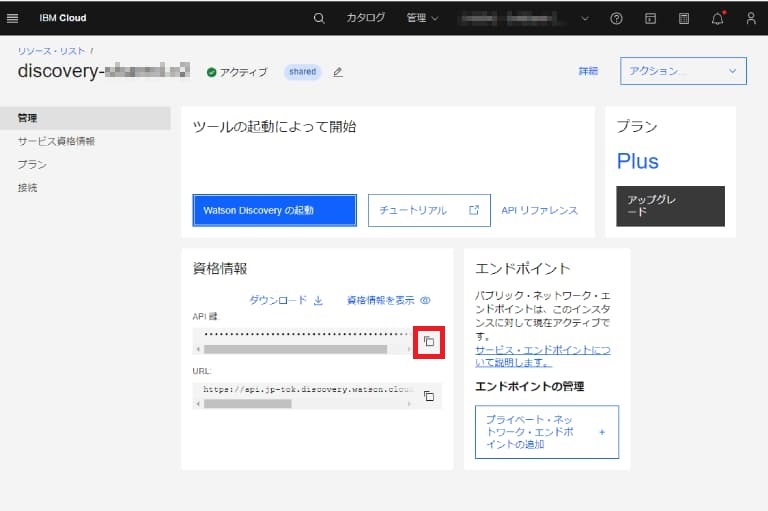Select 接続 in the sidebar
The width and height of the screenshot is (768, 511).
(x=27, y=188)
